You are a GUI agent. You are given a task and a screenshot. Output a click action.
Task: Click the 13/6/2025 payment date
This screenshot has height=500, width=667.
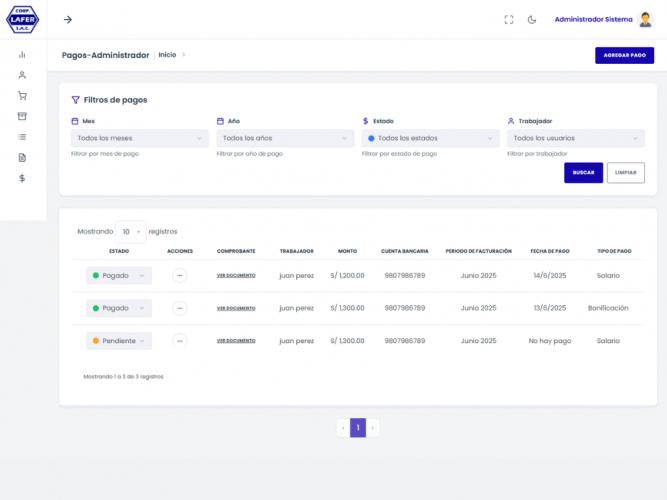point(550,308)
